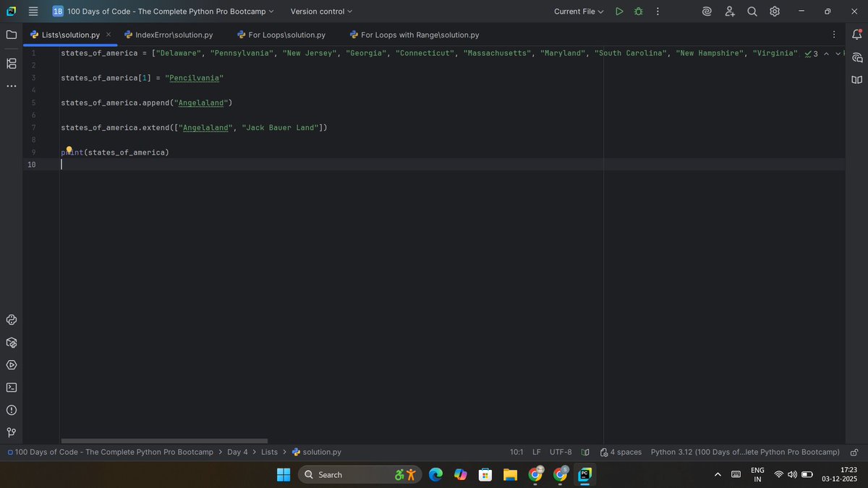This screenshot has height=488, width=868.
Task: Open the Terminal tool window
Action: point(11,388)
